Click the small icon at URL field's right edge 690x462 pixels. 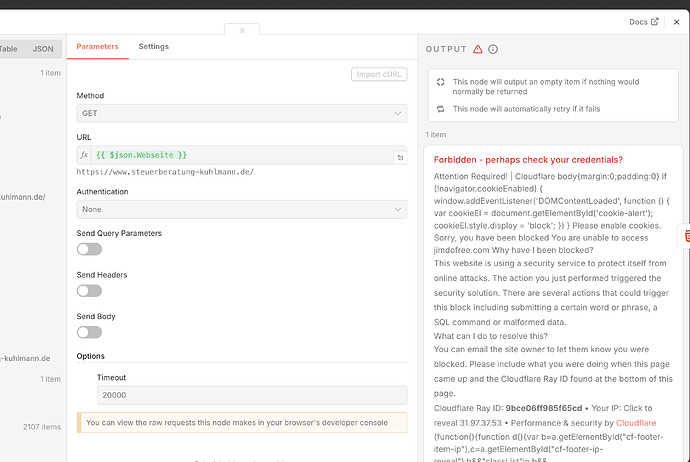click(399, 156)
